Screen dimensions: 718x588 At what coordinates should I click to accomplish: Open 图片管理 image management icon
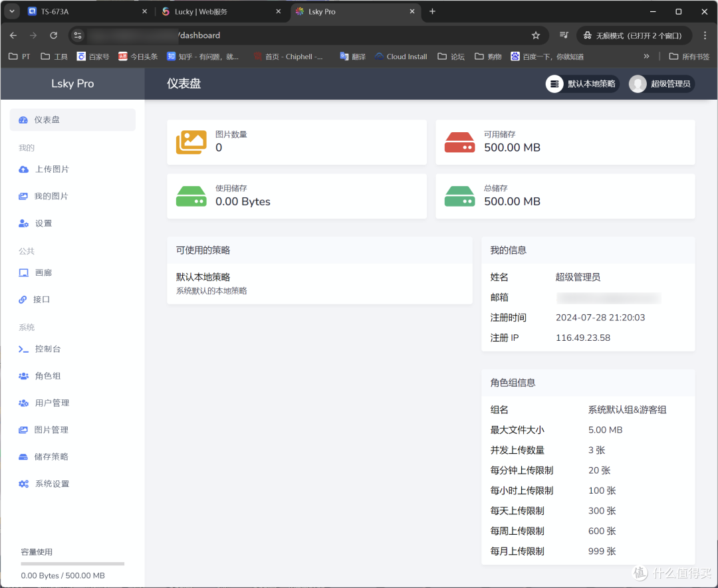point(23,430)
